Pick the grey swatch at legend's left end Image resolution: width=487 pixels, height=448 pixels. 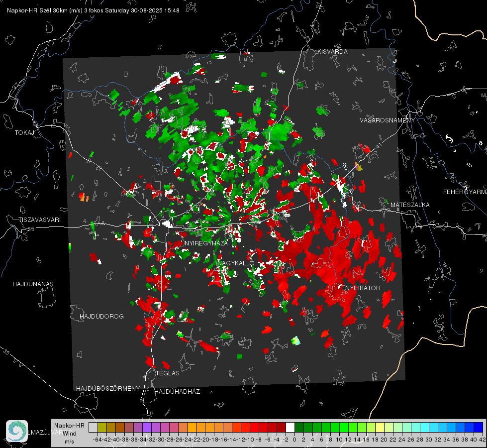(93, 427)
